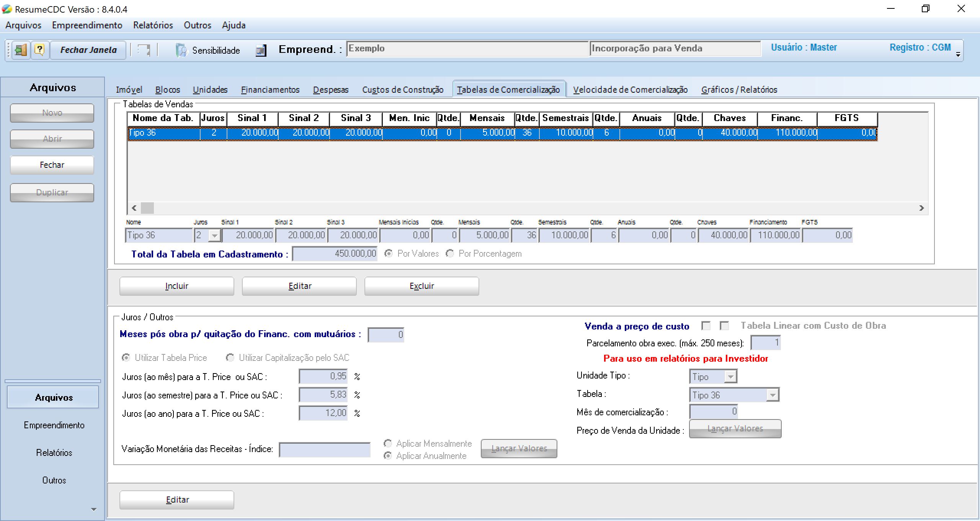Click the small document icon before Empreend.
This screenshot has width=980, height=521.
[x=261, y=50]
